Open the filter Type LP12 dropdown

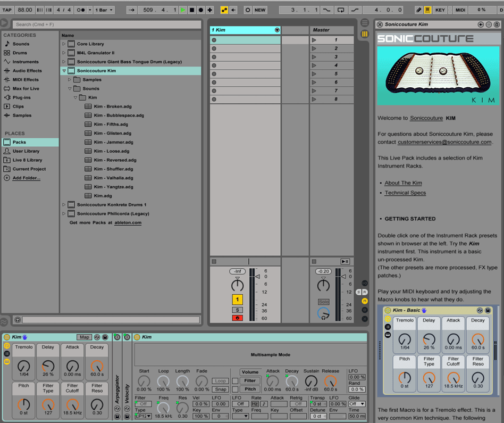point(144,416)
